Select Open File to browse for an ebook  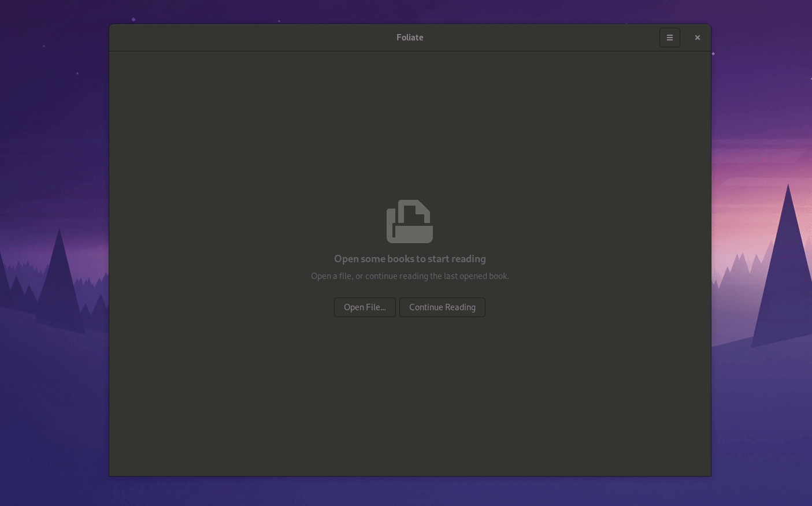365,307
